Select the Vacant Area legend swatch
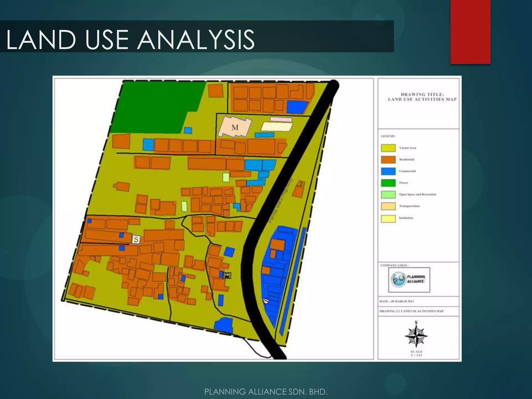Viewport: 532px width, 399px height. [x=388, y=148]
